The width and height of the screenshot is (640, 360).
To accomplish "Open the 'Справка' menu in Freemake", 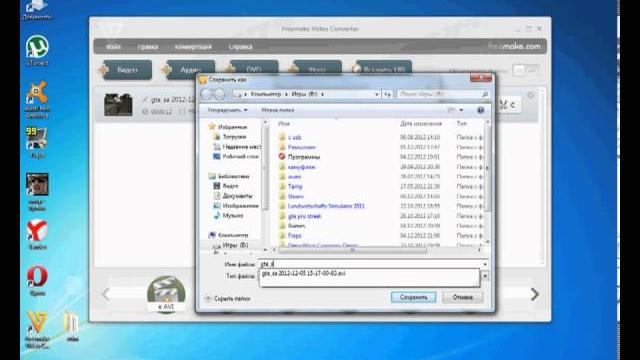I will click(240, 47).
